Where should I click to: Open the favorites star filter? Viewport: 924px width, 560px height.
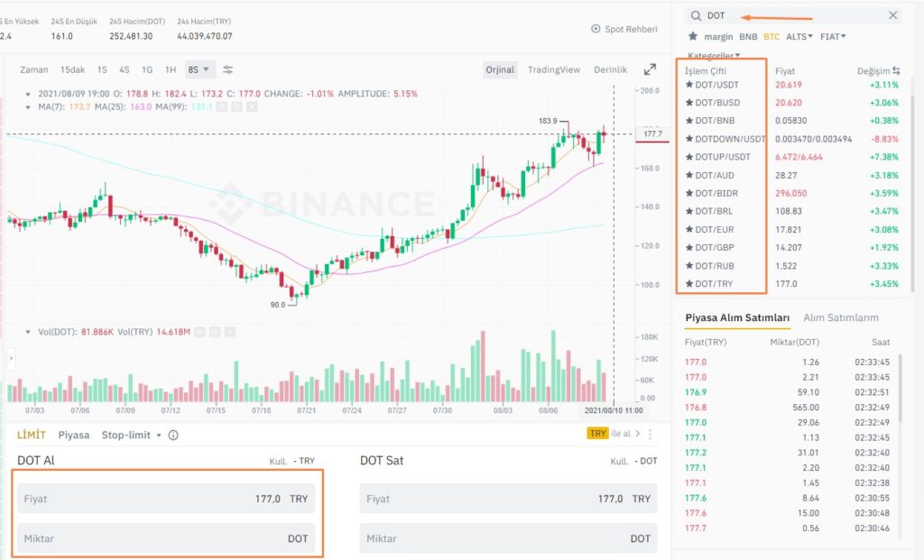pos(693,36)
